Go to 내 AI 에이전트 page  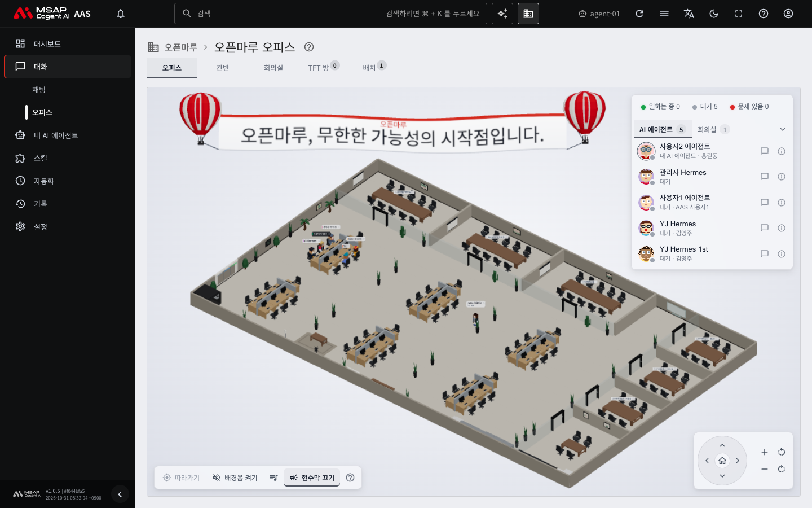pyautogui.click(x=68, y=135)
